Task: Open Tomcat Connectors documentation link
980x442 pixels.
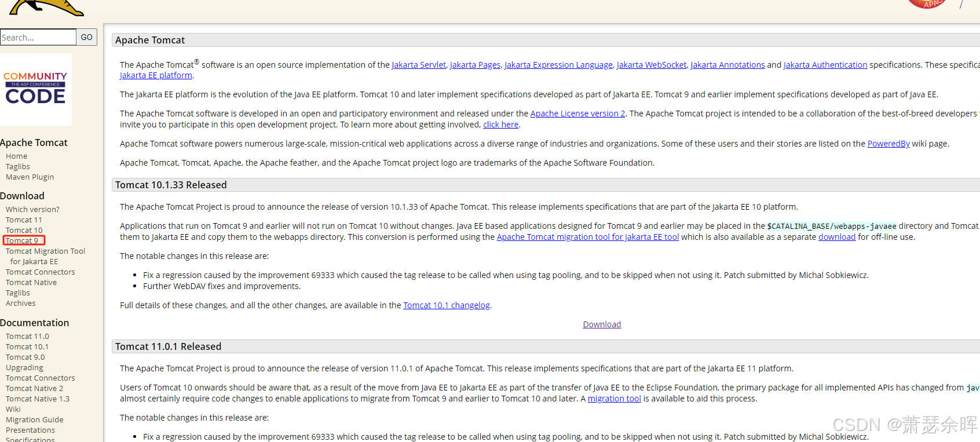Action: pyautogui.click(x=41, y=378)
